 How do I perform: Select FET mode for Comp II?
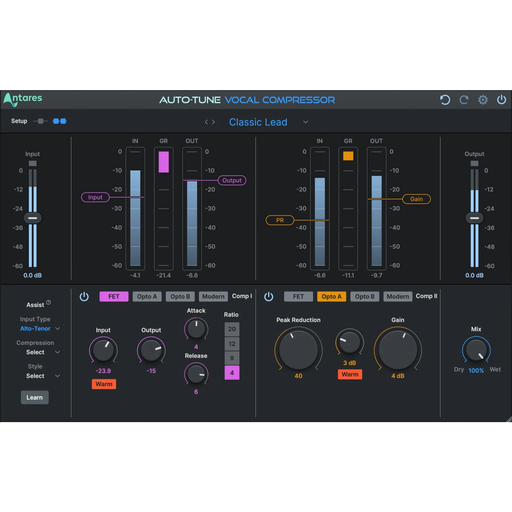pos(298,296)
